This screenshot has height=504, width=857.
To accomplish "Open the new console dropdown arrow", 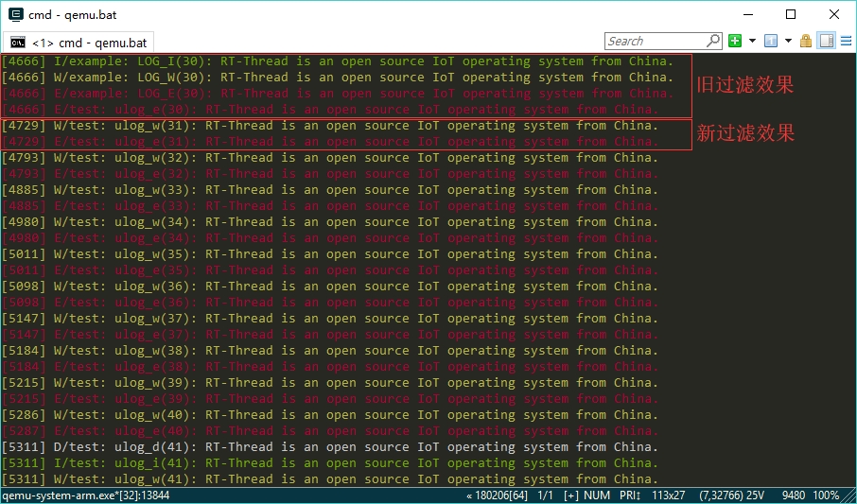I will click(752, 41).
